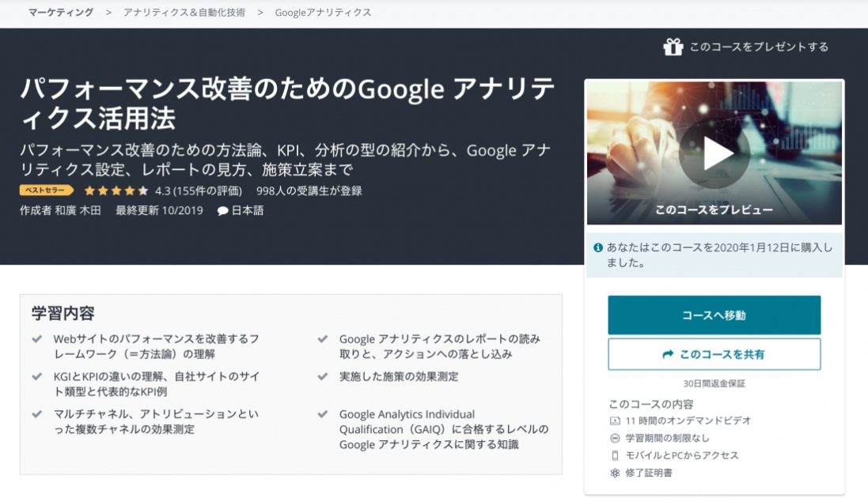
Task: Click the gift box icon
Action: click(x=673, y=47)
